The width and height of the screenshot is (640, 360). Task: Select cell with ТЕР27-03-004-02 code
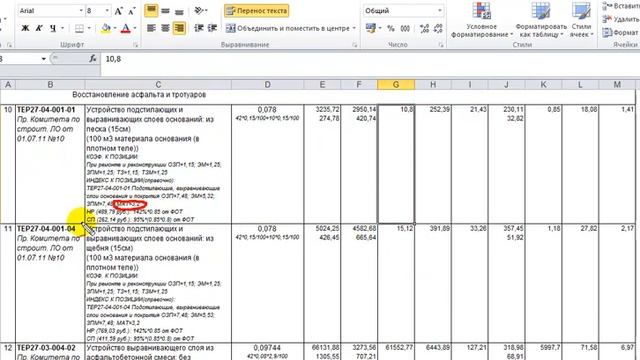pyautogui.click(x=50, y=351)
